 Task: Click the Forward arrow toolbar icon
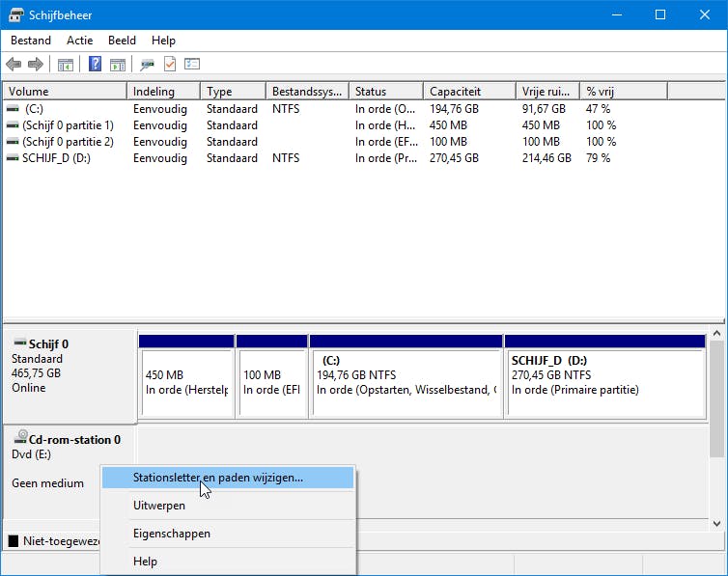pos(36,65)
